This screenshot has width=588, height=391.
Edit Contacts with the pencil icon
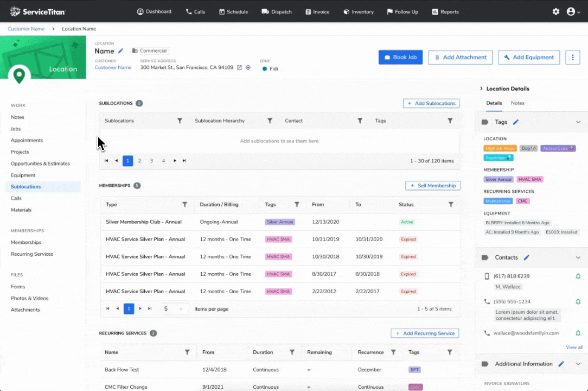(527, 257)
